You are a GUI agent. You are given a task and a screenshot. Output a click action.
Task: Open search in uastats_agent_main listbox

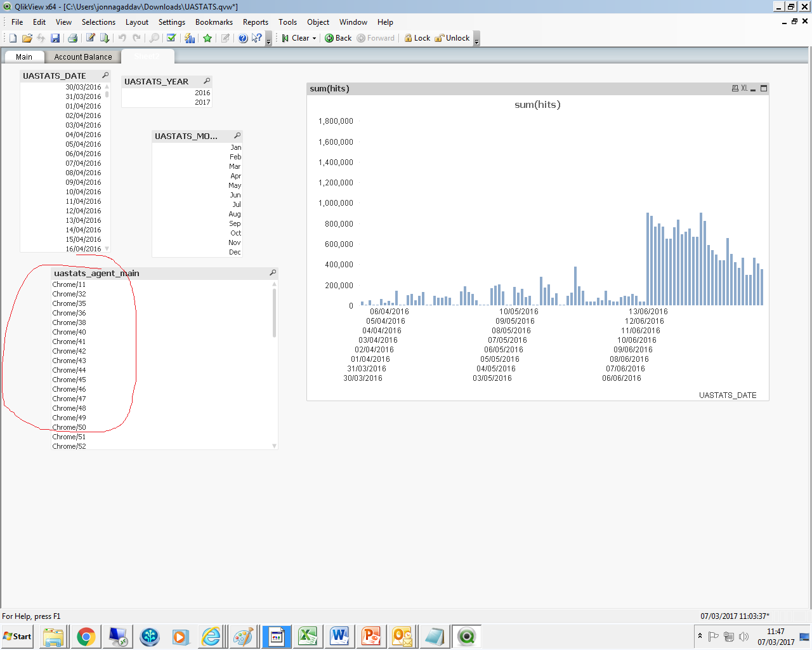273,273
